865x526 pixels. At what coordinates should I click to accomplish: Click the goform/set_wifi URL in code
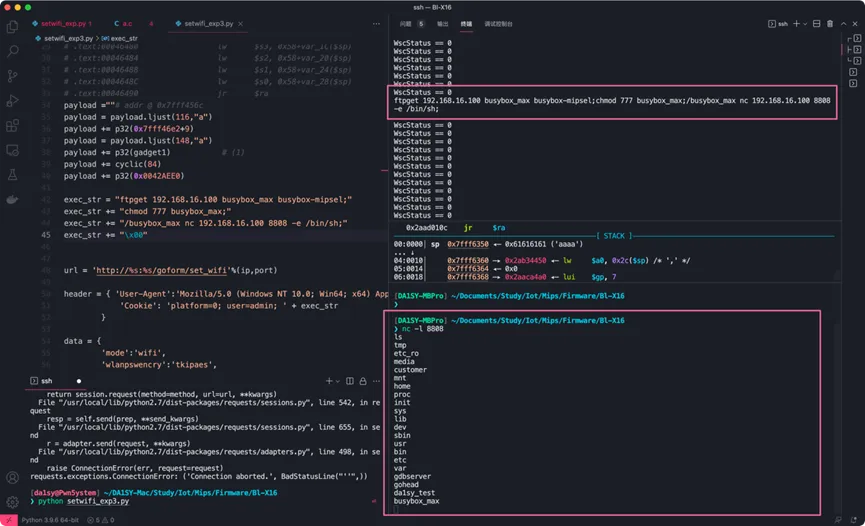162,270
